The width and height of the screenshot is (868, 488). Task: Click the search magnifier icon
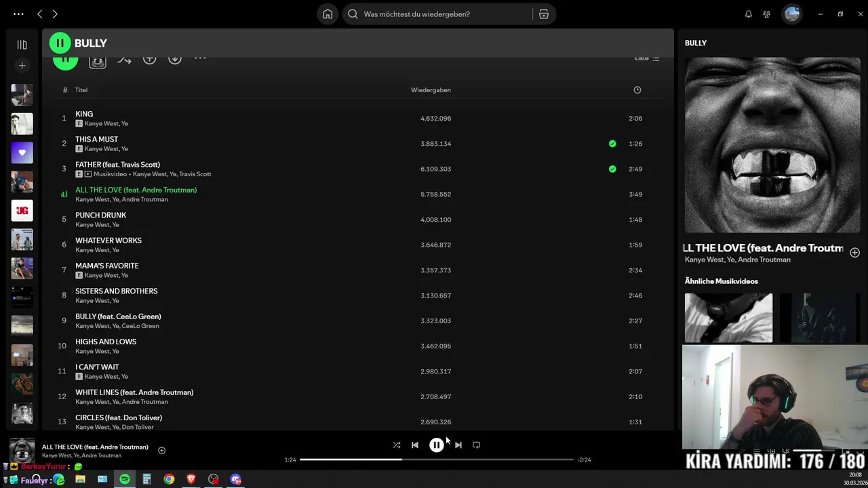pyautogui.click(x=353, y=14)
